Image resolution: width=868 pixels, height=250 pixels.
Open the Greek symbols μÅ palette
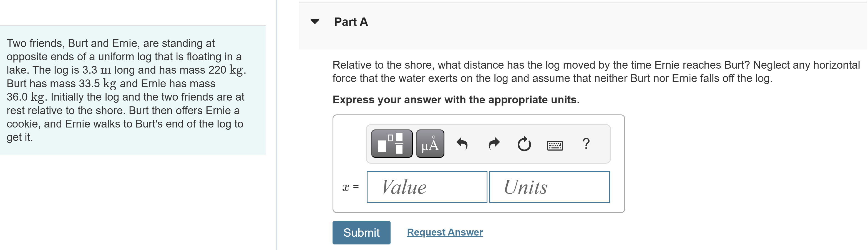pyautogui.click(x=430, y=144)
